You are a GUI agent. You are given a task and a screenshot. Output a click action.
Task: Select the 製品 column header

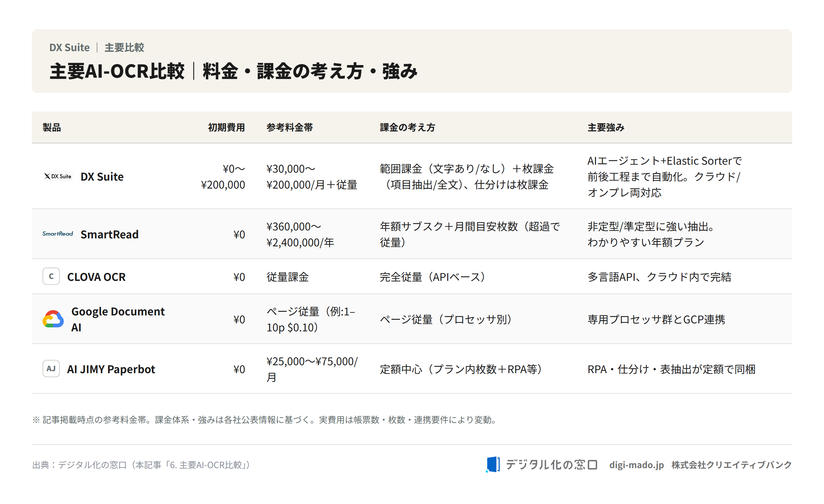[51, 127]
